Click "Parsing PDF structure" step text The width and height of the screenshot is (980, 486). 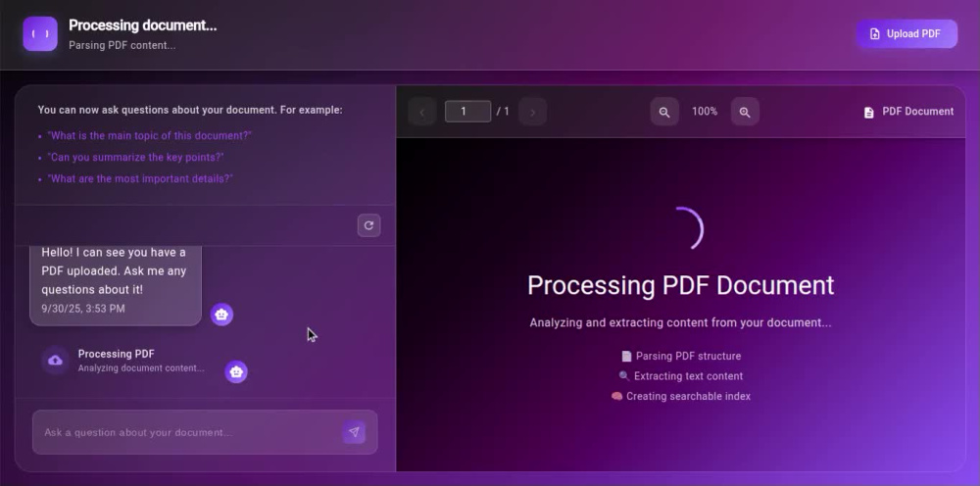(688, 356)
